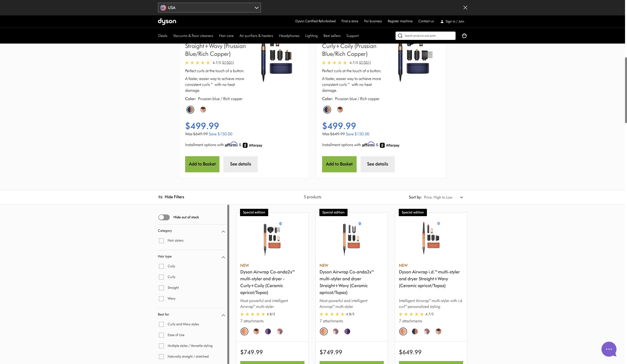Click the page vertical scrollbar
The image size is (627, 364).
tap(626, 90)
